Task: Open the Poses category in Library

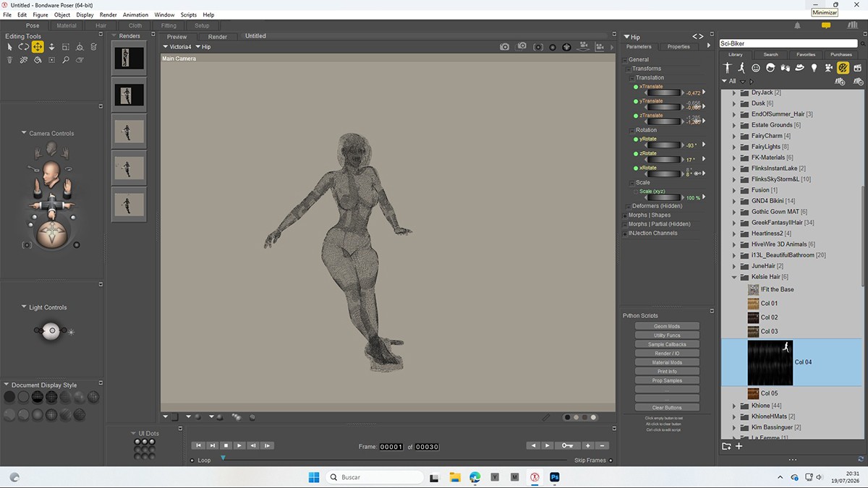Action: coord(741,68)
